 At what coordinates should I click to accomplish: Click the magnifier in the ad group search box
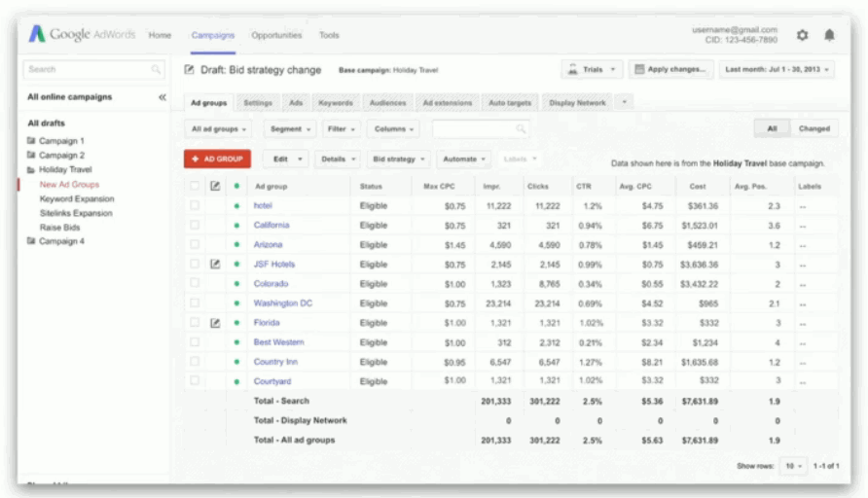tap(521, 129)
